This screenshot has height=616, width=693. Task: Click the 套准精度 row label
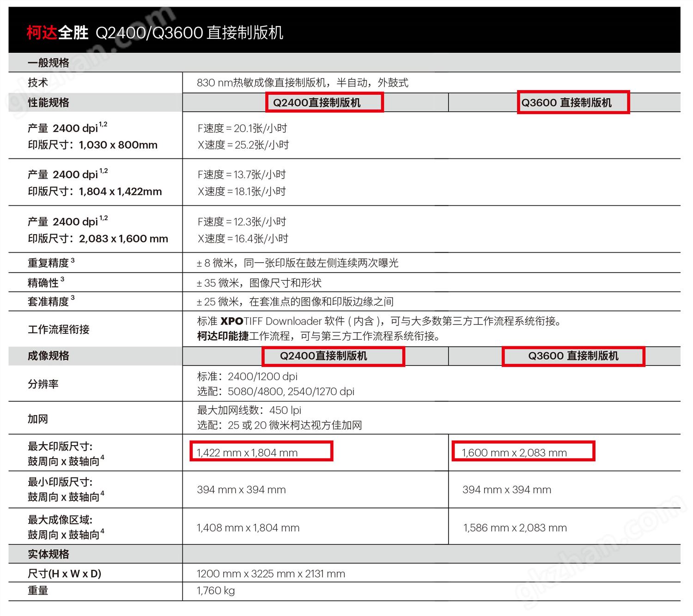pyautogui.click(x=51, y=302)
